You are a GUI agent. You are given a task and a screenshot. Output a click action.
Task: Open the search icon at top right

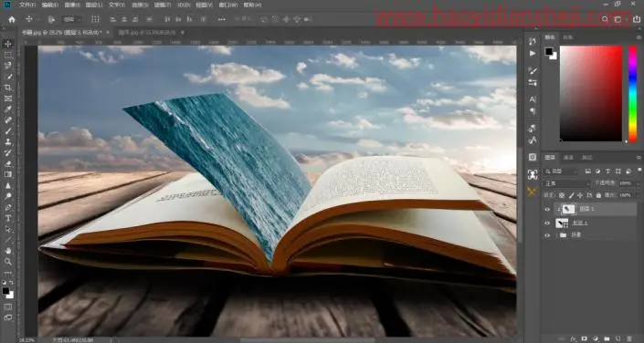point(605,19)
